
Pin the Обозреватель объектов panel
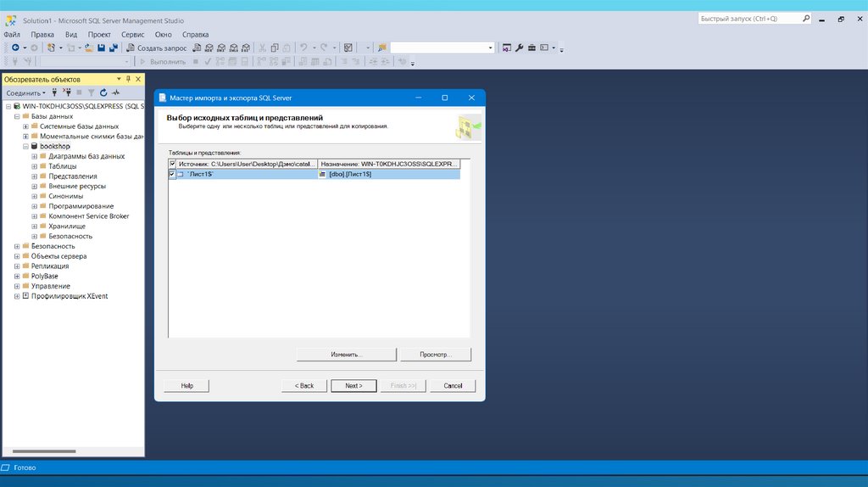(129, 79)
